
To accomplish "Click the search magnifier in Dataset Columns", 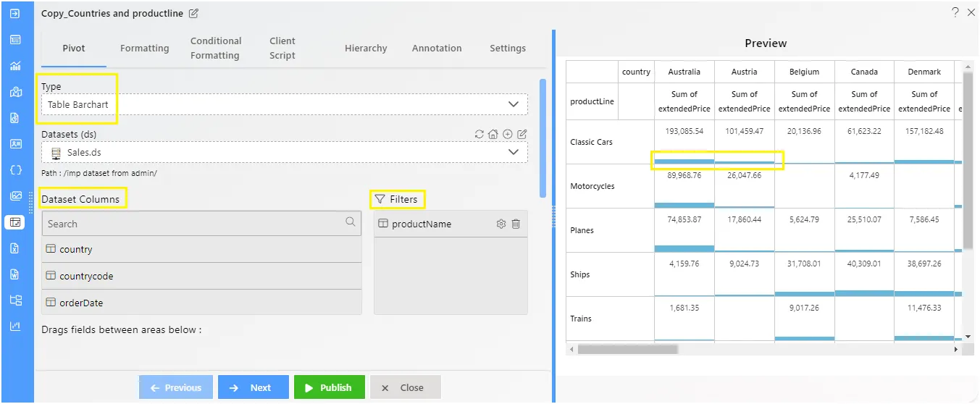I will click(351, 222).
